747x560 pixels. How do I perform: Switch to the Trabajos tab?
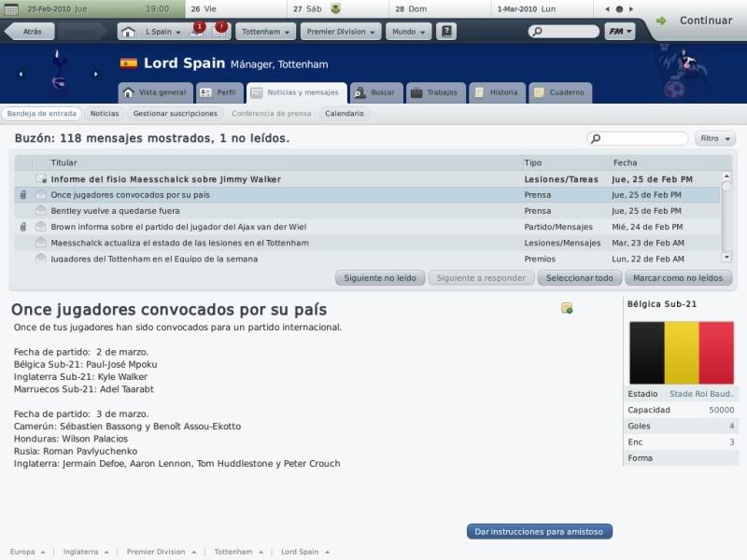click(435, 92)
